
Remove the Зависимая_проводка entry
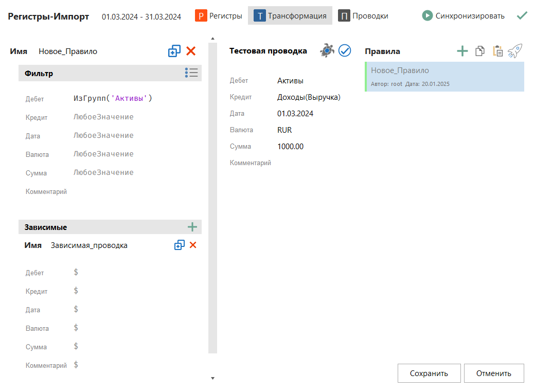tap(193, 245)
